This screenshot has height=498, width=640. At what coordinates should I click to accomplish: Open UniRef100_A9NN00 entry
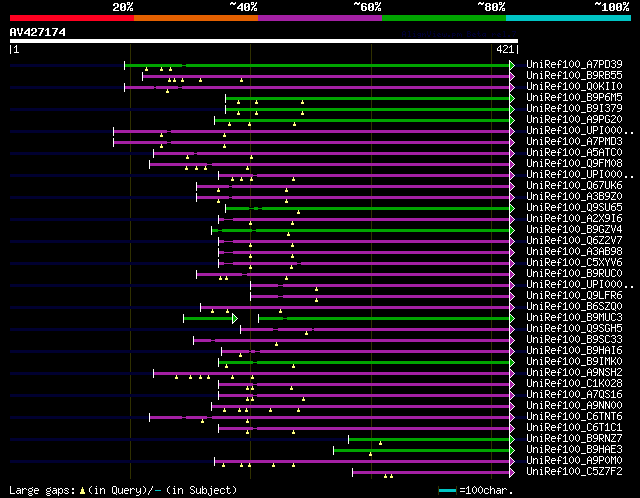(x=574, y=406)
